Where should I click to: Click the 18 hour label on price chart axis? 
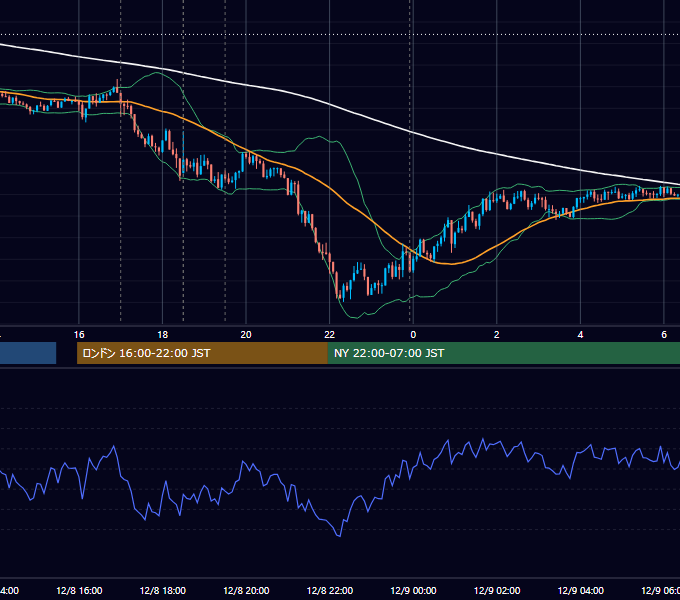pyautogui.click(x=162, y=335)
